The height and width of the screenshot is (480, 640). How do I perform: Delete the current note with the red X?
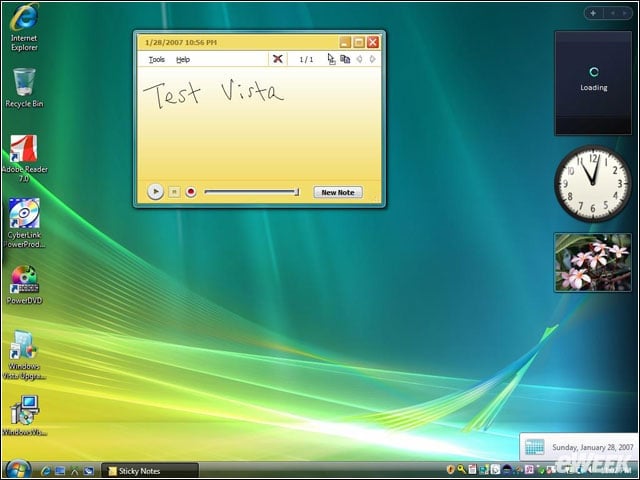tap(278, 59)
